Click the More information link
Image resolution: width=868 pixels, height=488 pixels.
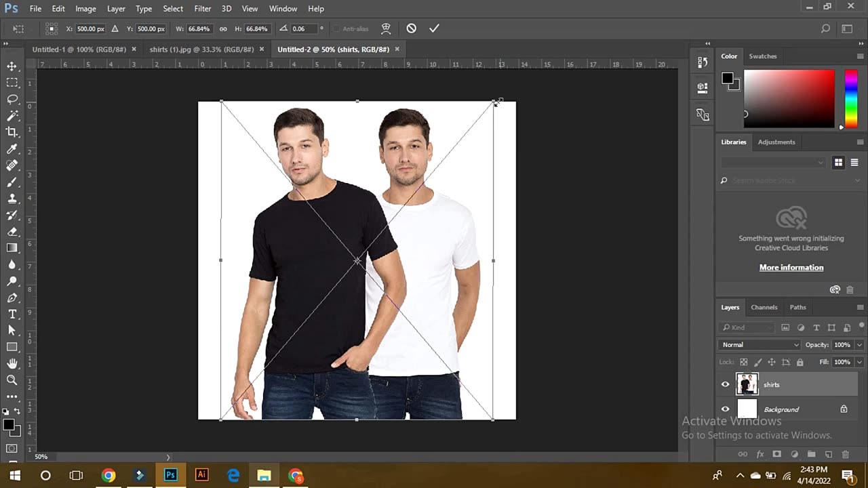click(791, 268)
